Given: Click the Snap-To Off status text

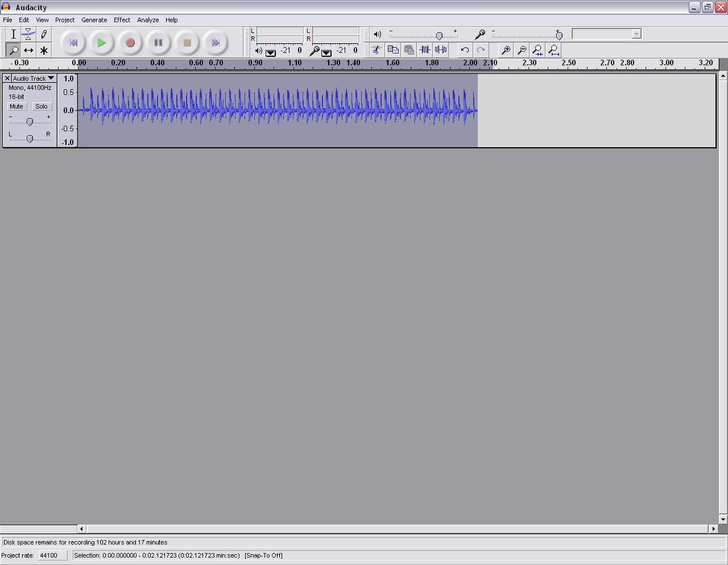Looking at the screenshot, I should tap(263, 555).
